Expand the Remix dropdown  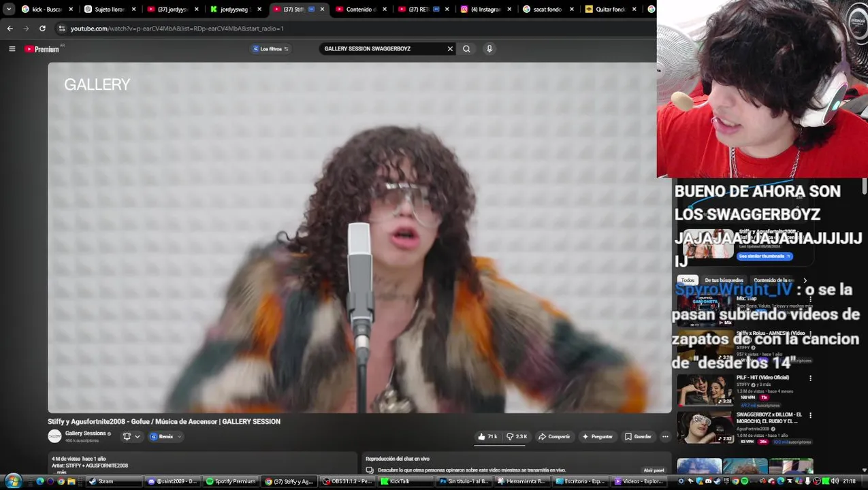coord(179,437)
